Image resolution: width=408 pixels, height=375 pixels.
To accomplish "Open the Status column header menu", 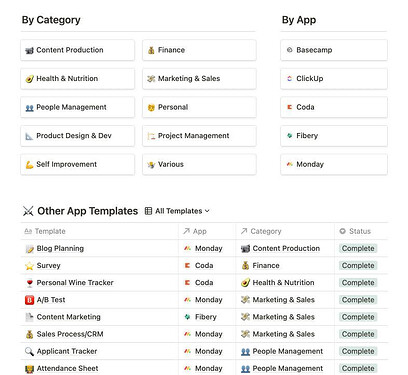I will click(x=361, y=231).
